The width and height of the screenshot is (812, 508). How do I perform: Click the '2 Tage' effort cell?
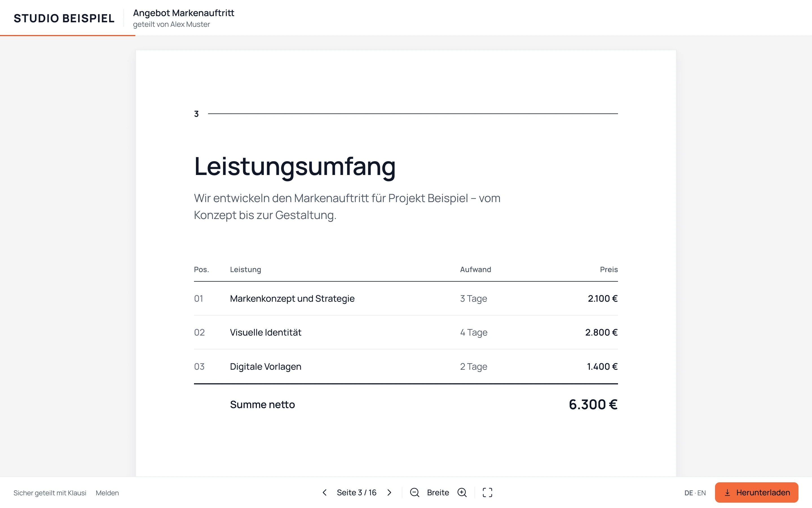click(x=473, y=366)
